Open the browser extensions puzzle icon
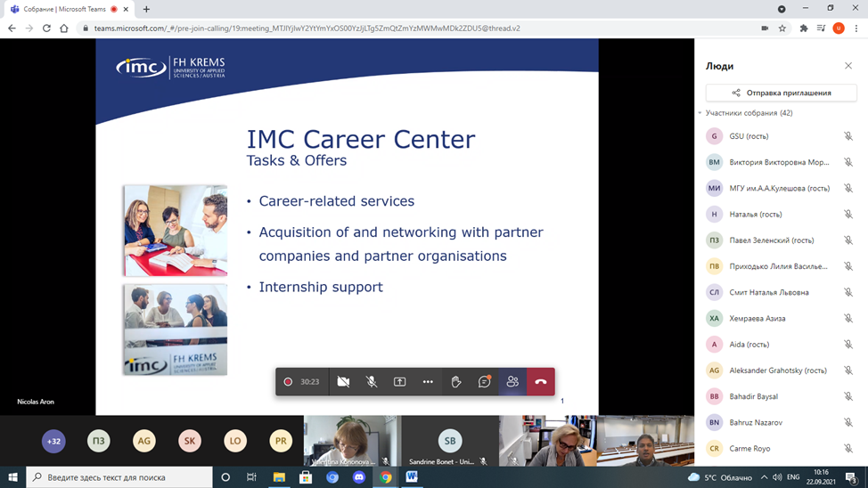Image resolution: width=868 pixels, height=488 pixels. coord(804,28)
